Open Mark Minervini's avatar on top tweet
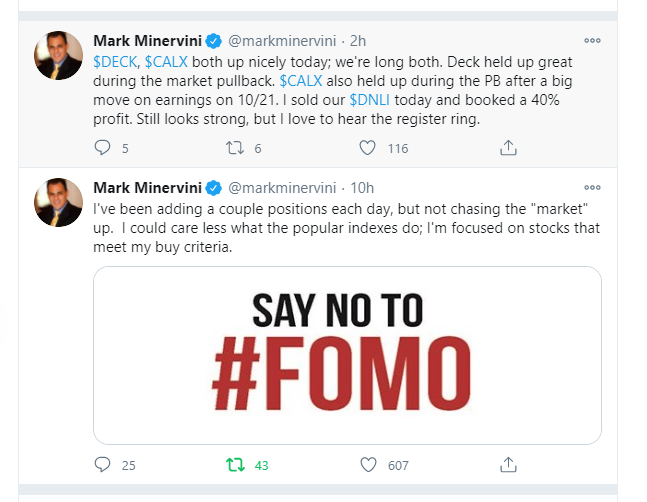Screen dimensions: 647x502 pos(59,57)
